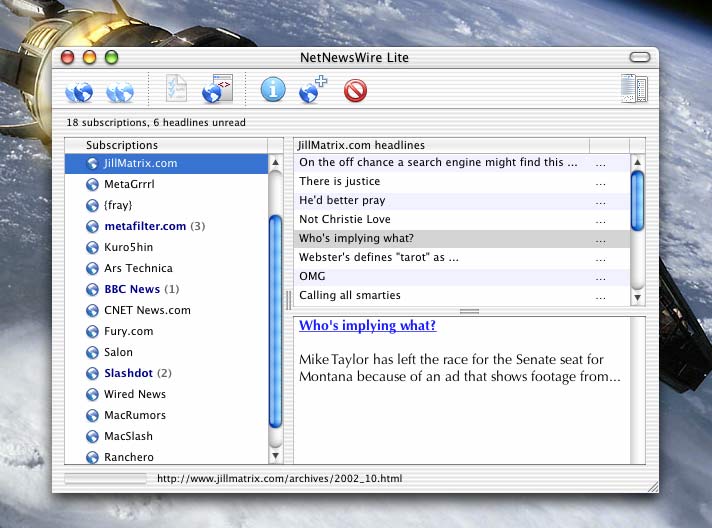Select the Wired News subscription
The width and height of the screenshot is (712, 528).
coord(167,394)
